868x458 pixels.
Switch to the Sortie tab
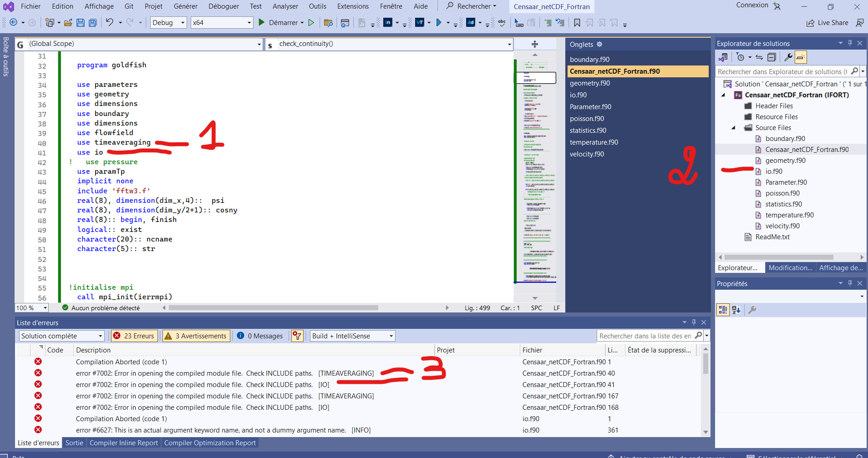[x=74, y=443]
